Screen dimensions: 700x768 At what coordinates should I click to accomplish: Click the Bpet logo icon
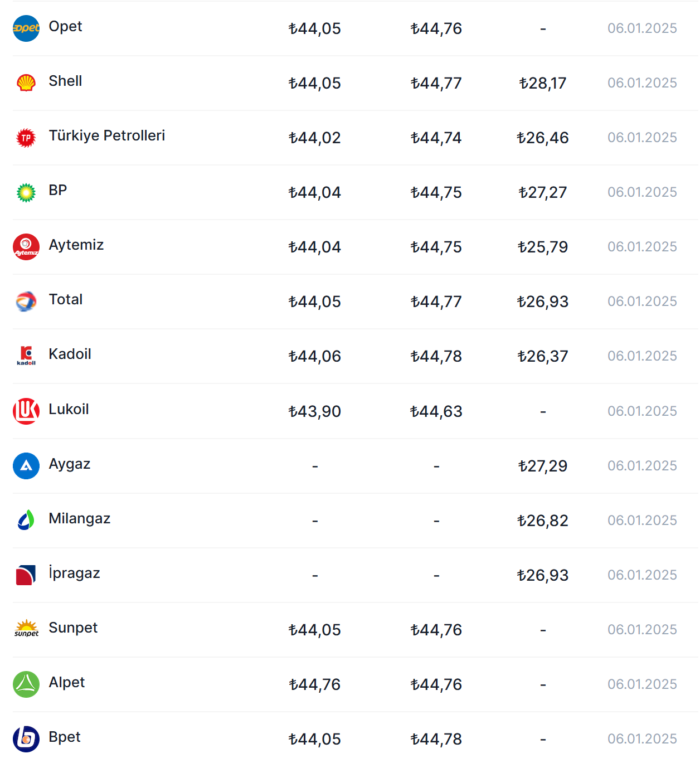pyautogui.click(x=26, y=739)
